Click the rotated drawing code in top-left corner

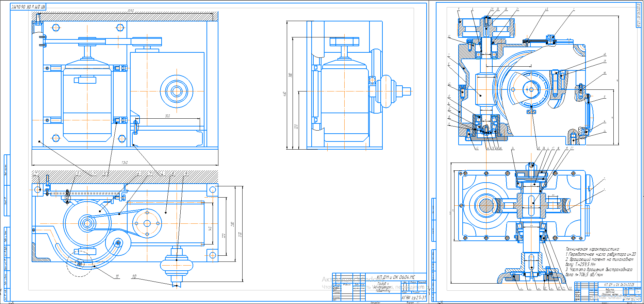coord(28,7)
